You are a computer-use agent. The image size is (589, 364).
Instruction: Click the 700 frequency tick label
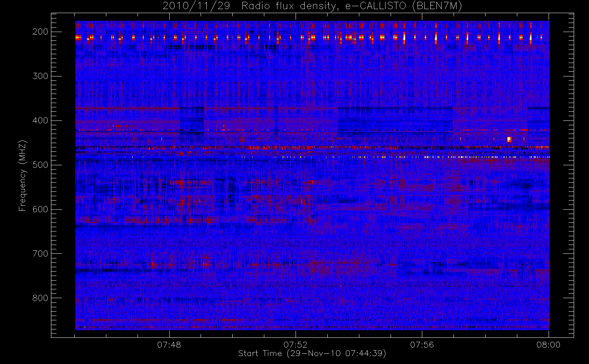(x=40, y=254)
